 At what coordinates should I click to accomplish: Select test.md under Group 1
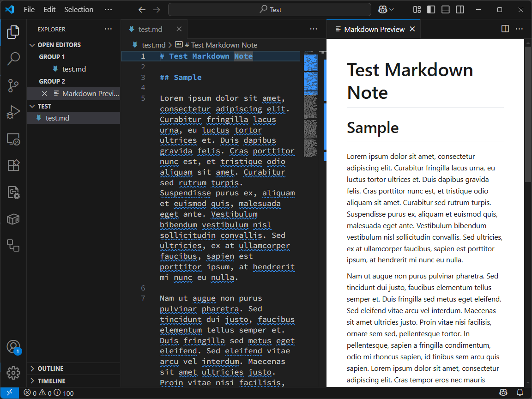(x=74, y=69)
